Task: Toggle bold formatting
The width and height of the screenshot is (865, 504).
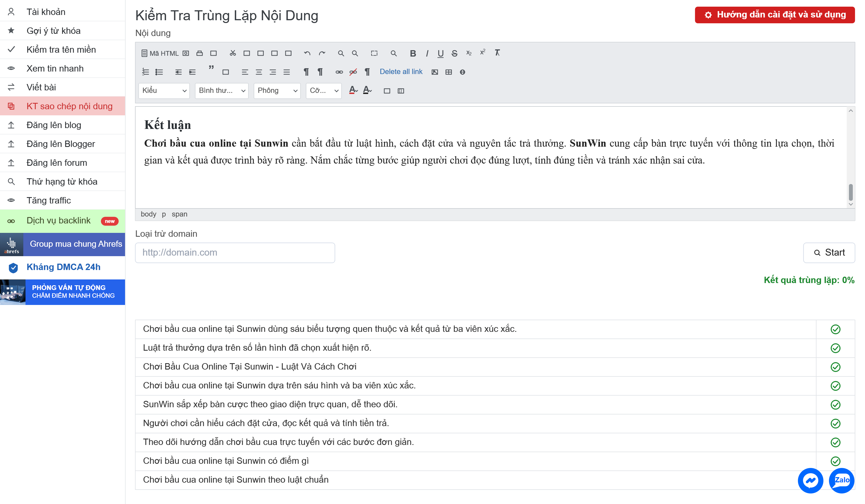Action: pyautogui.click(x=413, y=53)
